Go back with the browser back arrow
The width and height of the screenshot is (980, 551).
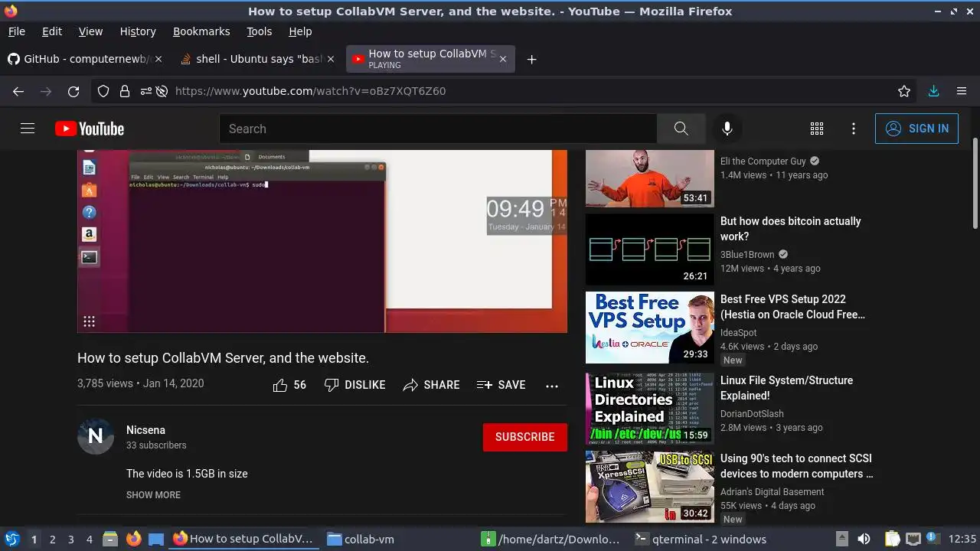18,91
